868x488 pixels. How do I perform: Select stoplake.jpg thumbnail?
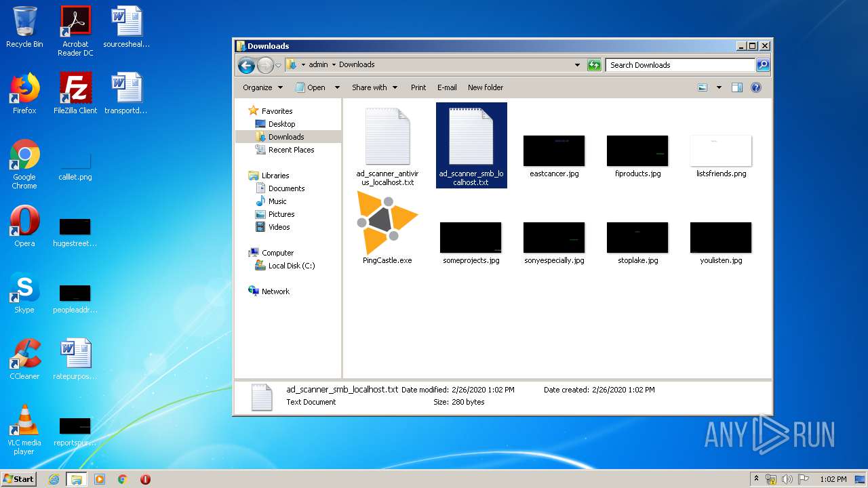(637, 243)
